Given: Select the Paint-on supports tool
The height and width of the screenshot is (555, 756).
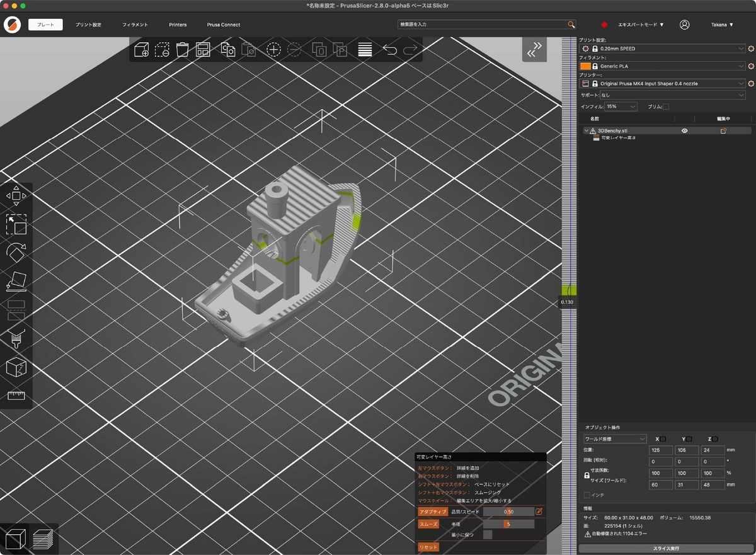Looking at the screenshot, I should tap(16, 339).
